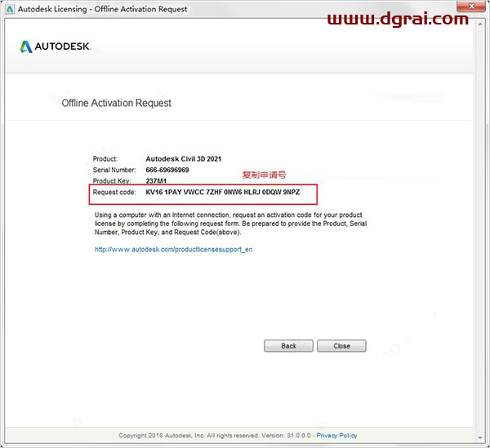Click the Close button in the dialog
Screen dimensions: 490x448
pyautogui.click(x=341, y=346)
